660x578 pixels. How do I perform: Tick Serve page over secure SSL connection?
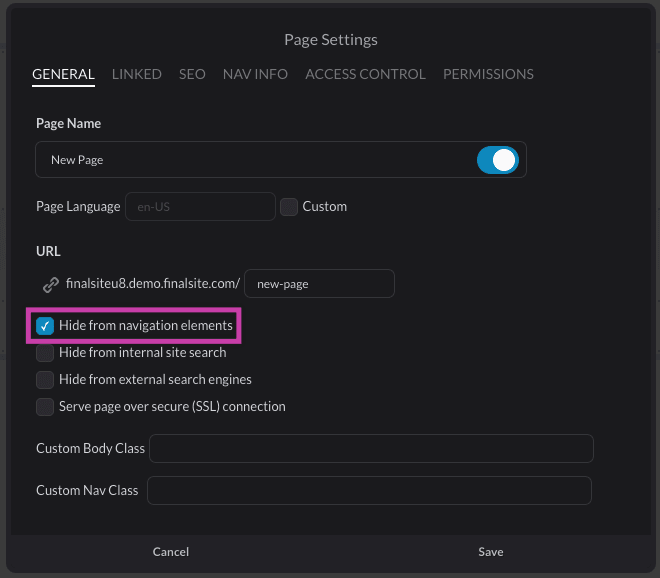pyautogui.click(x=45, y=407)
